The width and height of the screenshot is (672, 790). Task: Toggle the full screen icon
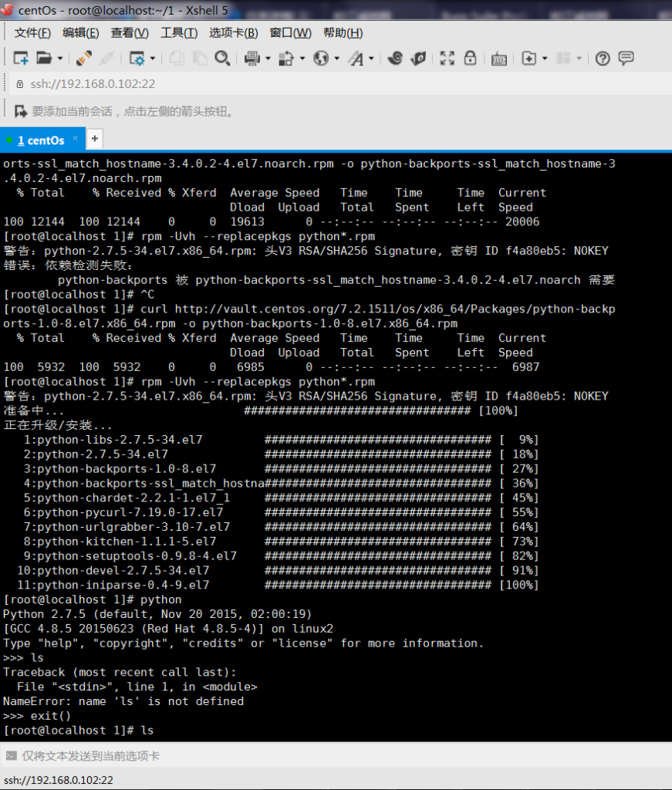pos(447,59)
